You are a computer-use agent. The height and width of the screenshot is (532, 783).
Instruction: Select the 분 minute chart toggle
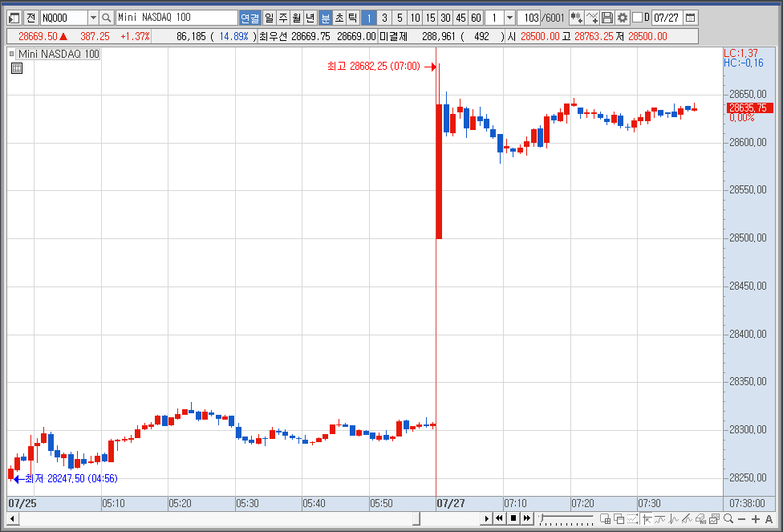(x=326, y=18)
